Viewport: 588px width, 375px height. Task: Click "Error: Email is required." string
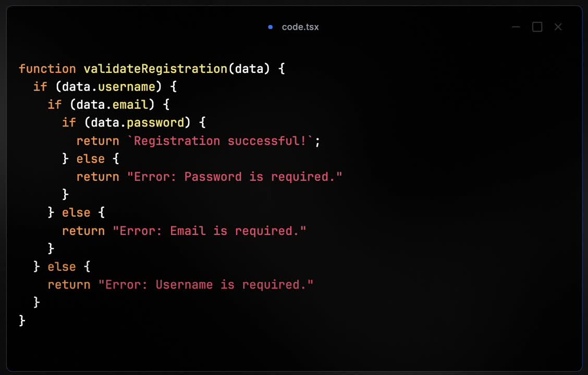(x=209, y=231)
